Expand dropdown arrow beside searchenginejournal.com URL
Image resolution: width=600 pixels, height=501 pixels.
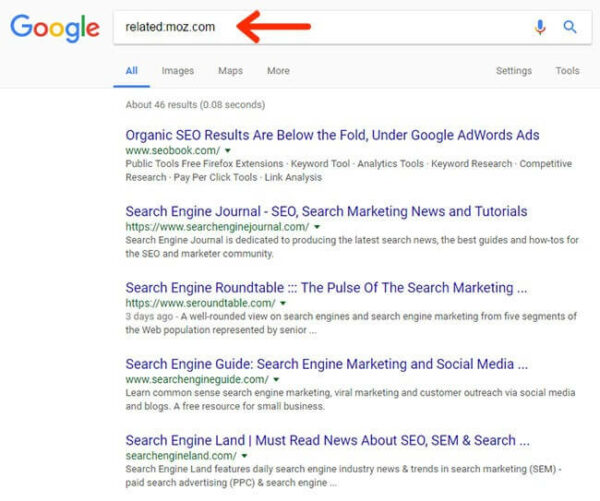pyautogui.click(x=317, y=227)
